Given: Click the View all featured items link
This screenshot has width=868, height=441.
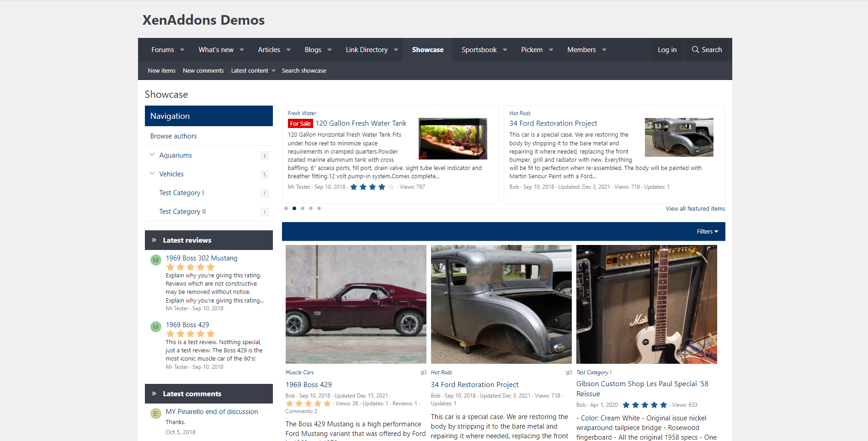Looking at the screenshot, I should point(695,209).
